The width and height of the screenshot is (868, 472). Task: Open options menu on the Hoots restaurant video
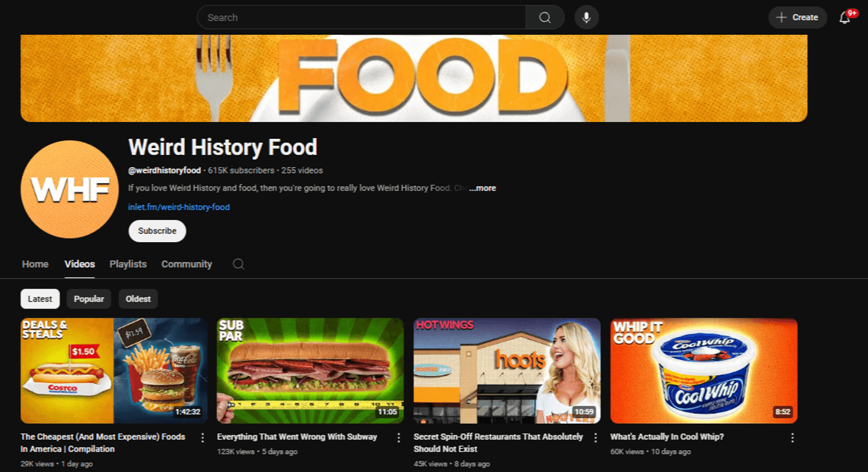595,437
